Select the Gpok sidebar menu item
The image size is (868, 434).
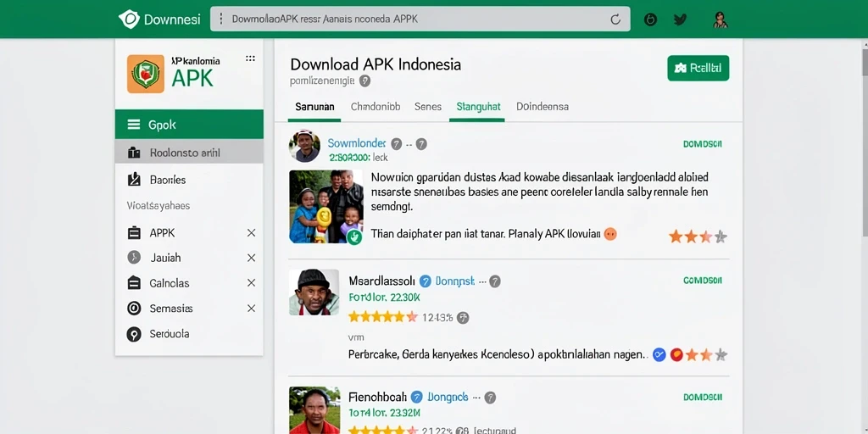tap(189, 125)
